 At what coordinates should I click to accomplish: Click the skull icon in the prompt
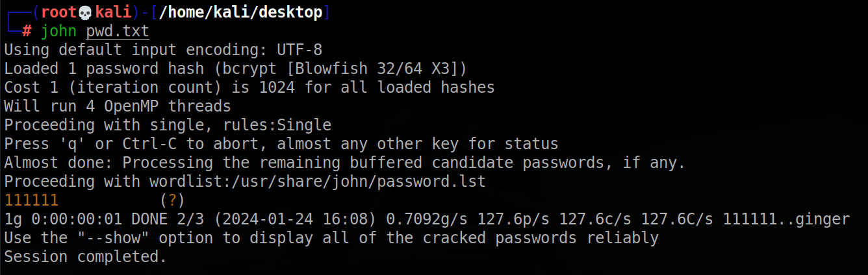click(85, 12)
